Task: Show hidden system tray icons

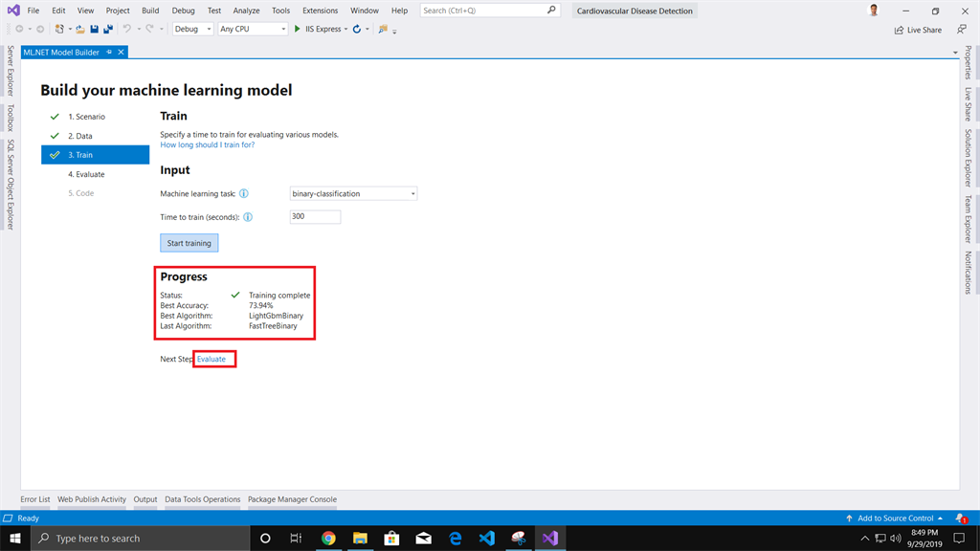Action: (865, 538)
